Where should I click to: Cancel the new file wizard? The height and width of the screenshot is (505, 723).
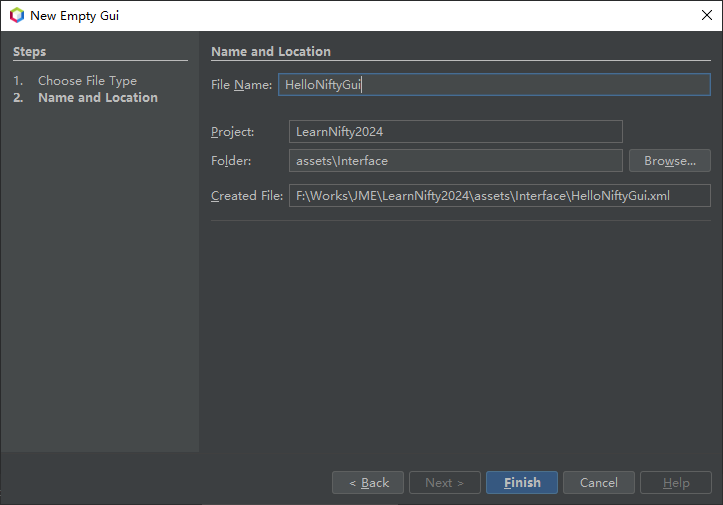598,483
